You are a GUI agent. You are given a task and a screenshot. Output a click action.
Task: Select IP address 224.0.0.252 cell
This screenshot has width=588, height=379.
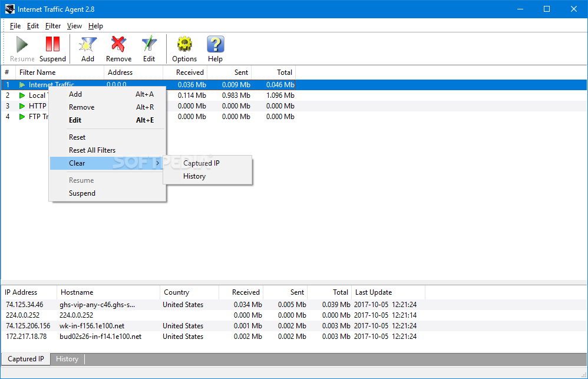(22, 315)
